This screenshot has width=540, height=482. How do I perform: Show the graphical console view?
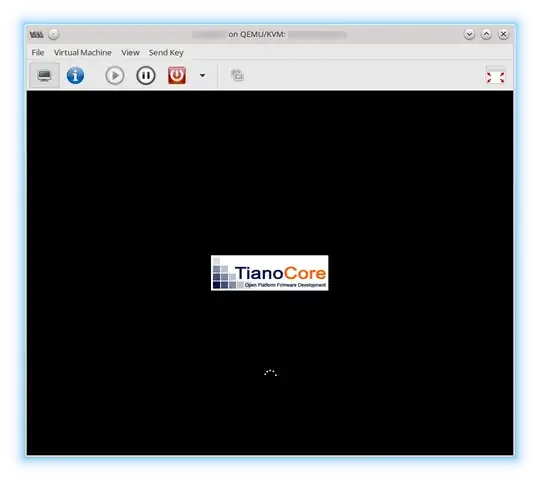point(44,75)
